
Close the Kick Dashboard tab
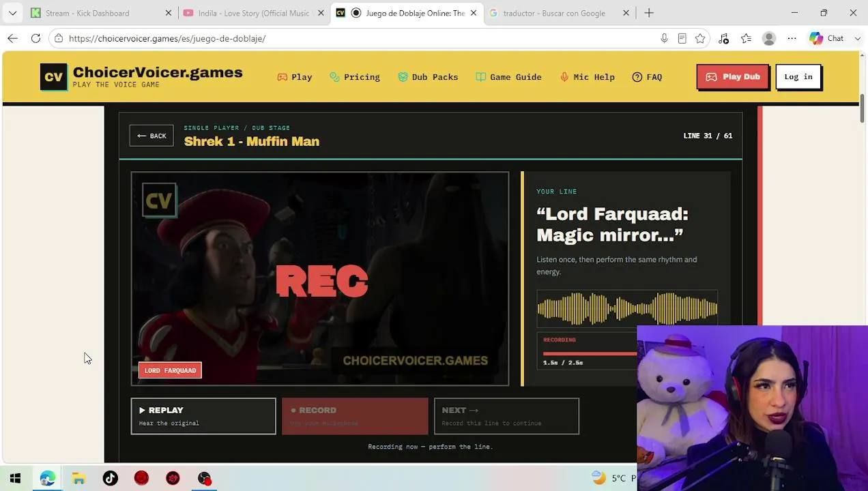[169, 13]
